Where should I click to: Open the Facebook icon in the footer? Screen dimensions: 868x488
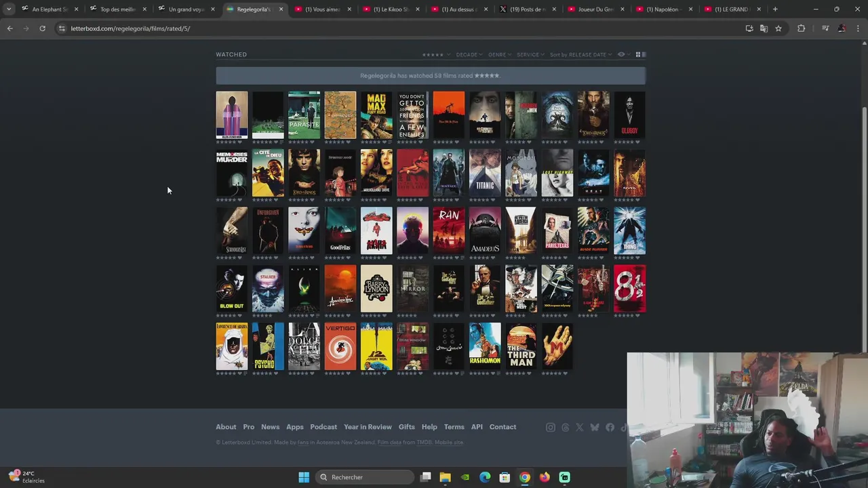[610, 427]
